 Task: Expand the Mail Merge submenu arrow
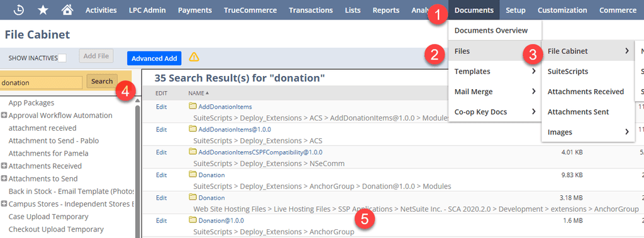(x=533, y=92)
